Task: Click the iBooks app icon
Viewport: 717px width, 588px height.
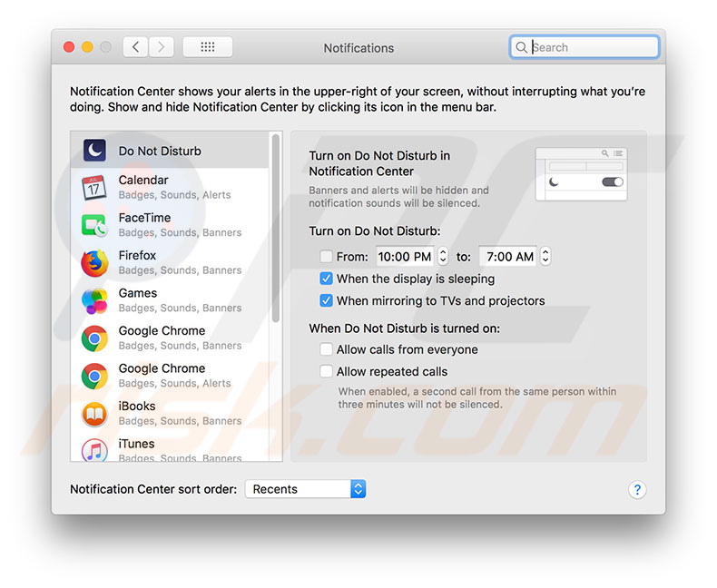Action: 94,414
